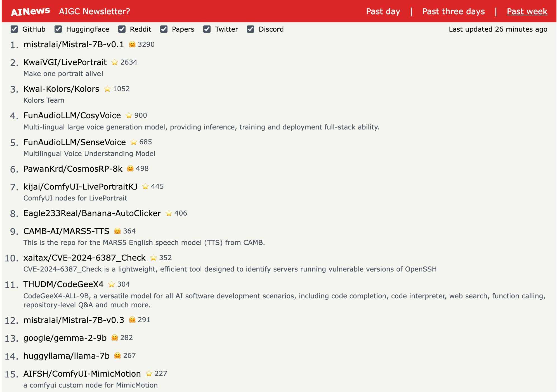Screen dimensions: 557x392
Task: Toggle the Papers checkbox
Action: coord(164,29)
